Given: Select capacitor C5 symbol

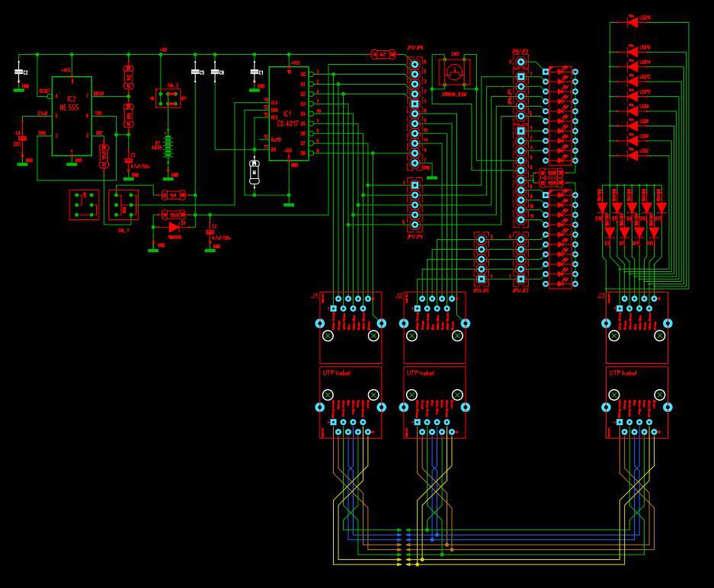Looking at the screenshot, I should 195,72.
